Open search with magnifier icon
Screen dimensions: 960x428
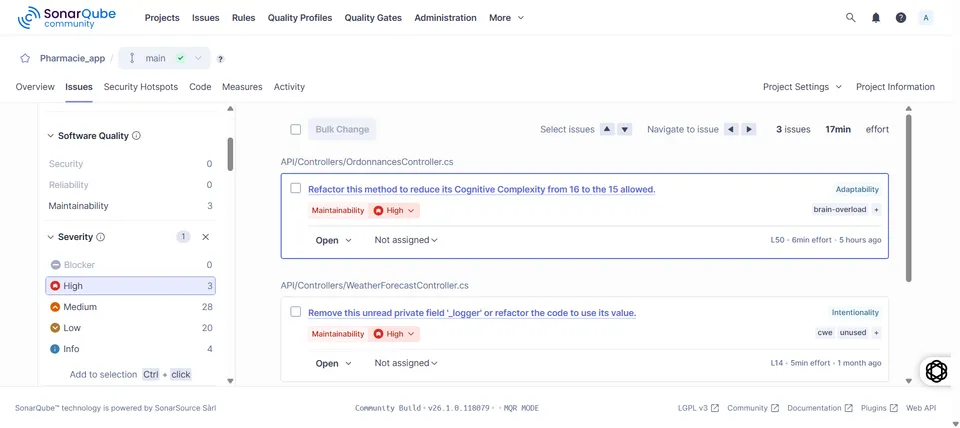(x=850, y=18)
